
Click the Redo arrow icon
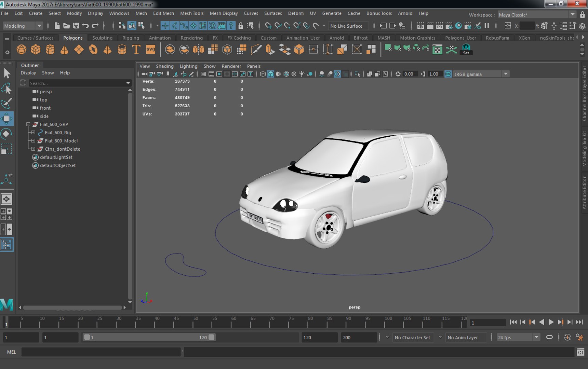95,26
